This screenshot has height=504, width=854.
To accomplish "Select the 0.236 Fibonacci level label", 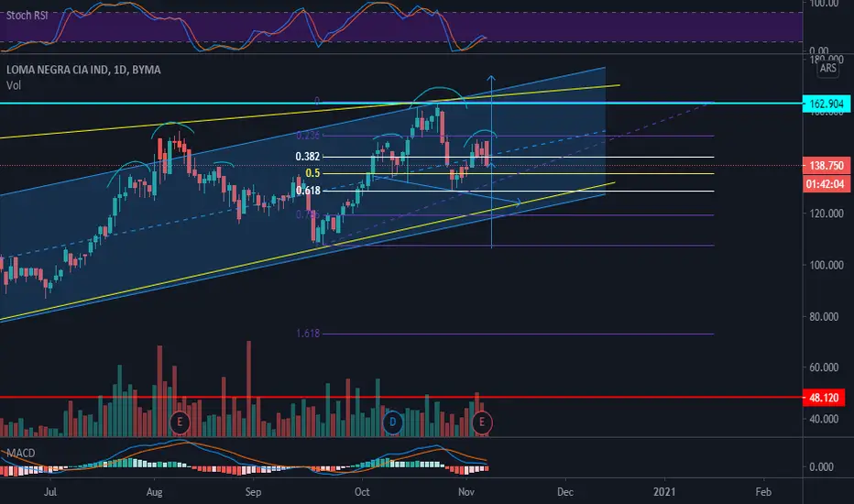I will click(308, 136).
